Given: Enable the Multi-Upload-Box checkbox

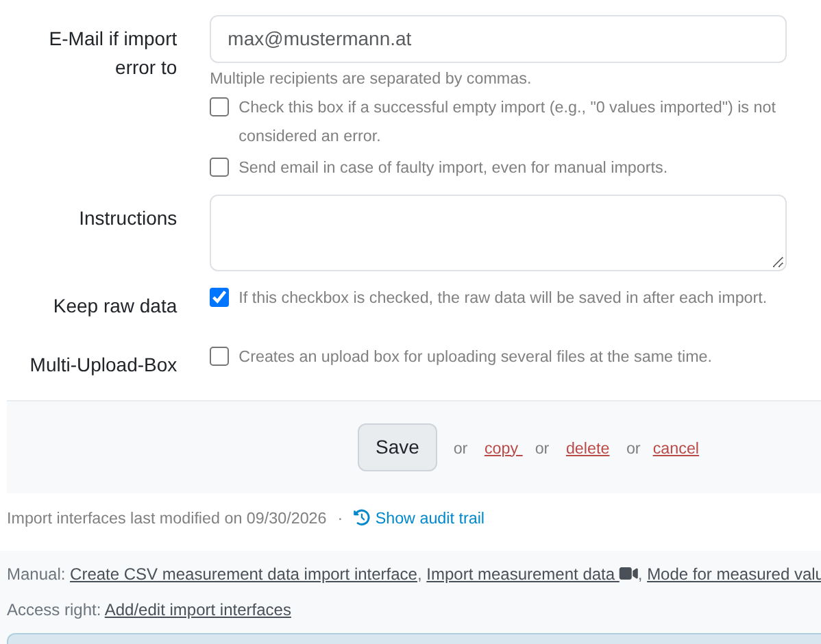Looking at the screenshot, I should (219, 356).
